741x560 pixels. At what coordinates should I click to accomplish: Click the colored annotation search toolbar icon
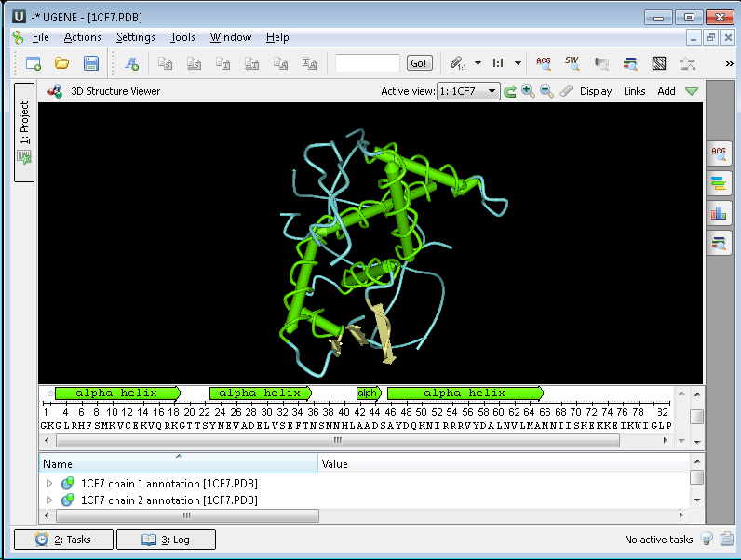630,63
